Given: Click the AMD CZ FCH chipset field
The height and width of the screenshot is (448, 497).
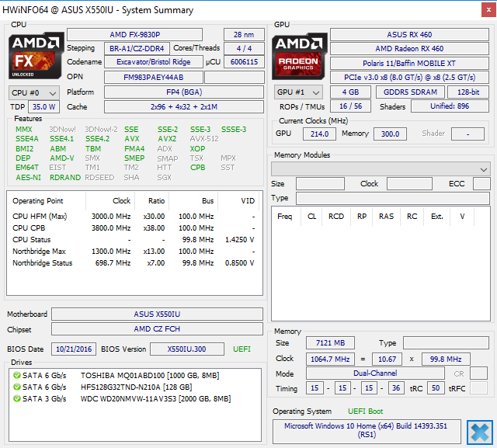Looking at the screenshot, I should tap(157, 329).
